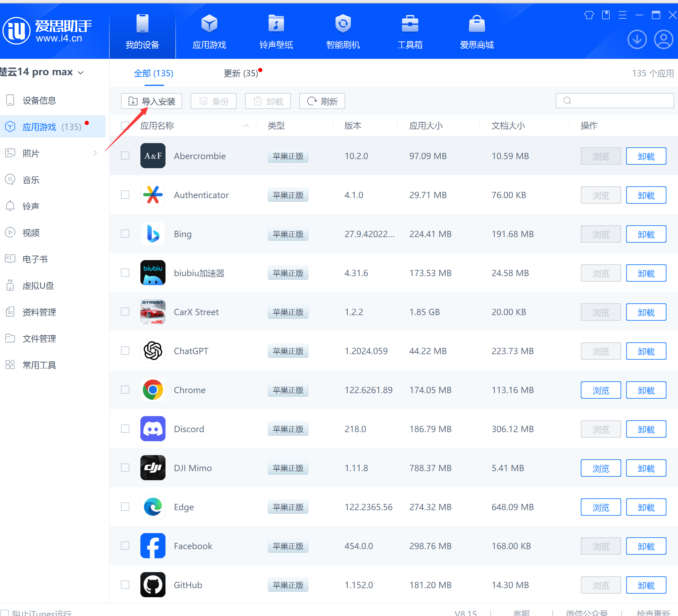Click the Chrome app icon thumbnail
The width and height of the screenshot is (678, 616).
153,390
